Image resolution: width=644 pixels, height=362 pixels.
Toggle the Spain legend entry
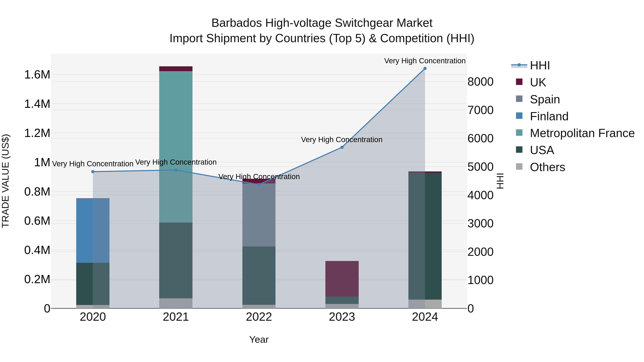[x=538, y=99]
